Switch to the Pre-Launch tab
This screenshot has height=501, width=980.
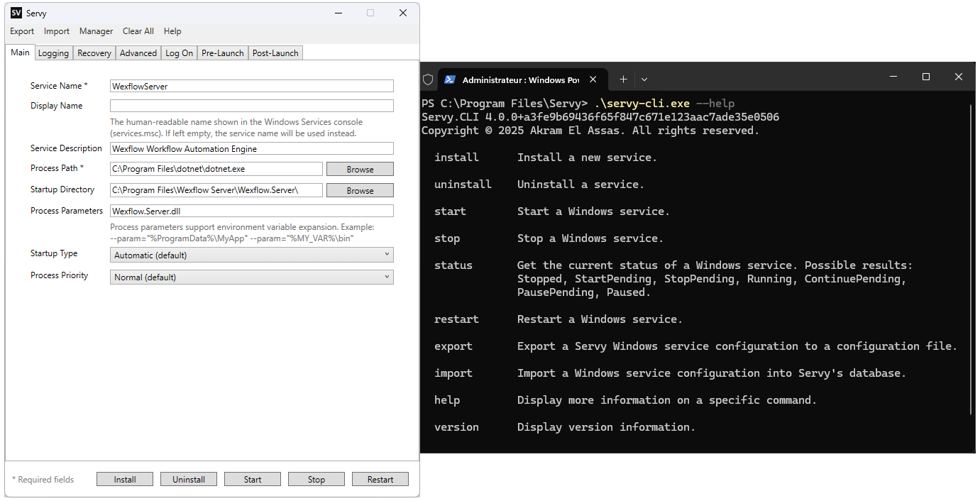pyautogui.click(x=222, y=53)
